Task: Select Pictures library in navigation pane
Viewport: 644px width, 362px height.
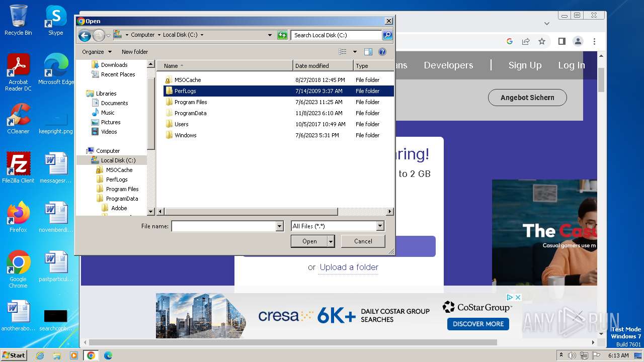Action: [x=111, y=122]
